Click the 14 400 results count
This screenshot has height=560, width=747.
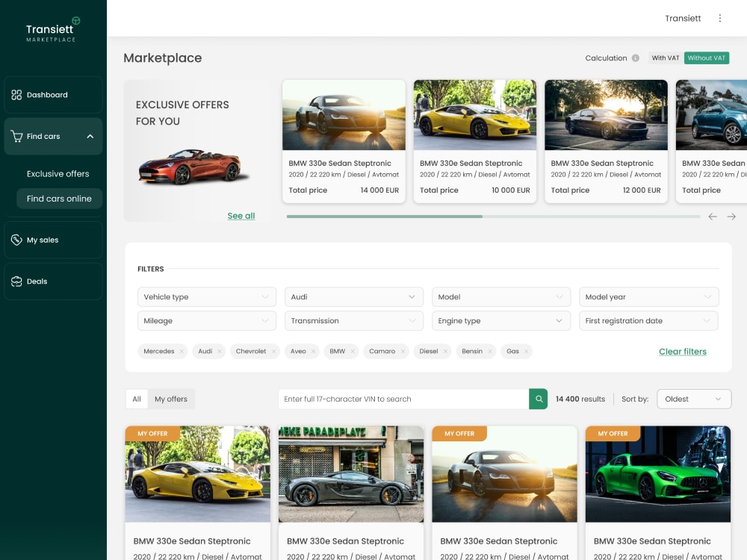(580, 399)
